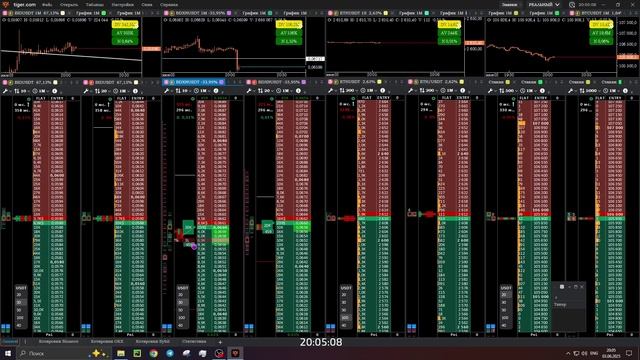Open wrench settings in right ETHUSDT order book

(x=411, y=91)
